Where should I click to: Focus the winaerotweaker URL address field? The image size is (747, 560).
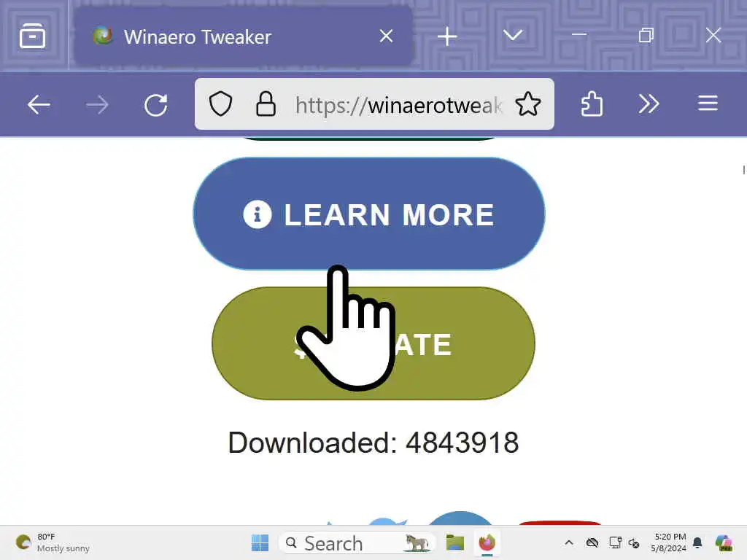[x=398, y=105]
